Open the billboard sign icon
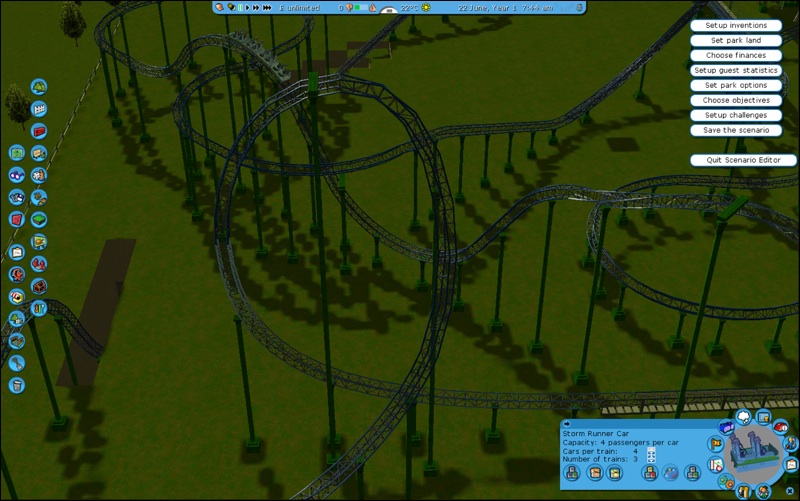Screen dimensions: 800x501 tap(39, 241)
